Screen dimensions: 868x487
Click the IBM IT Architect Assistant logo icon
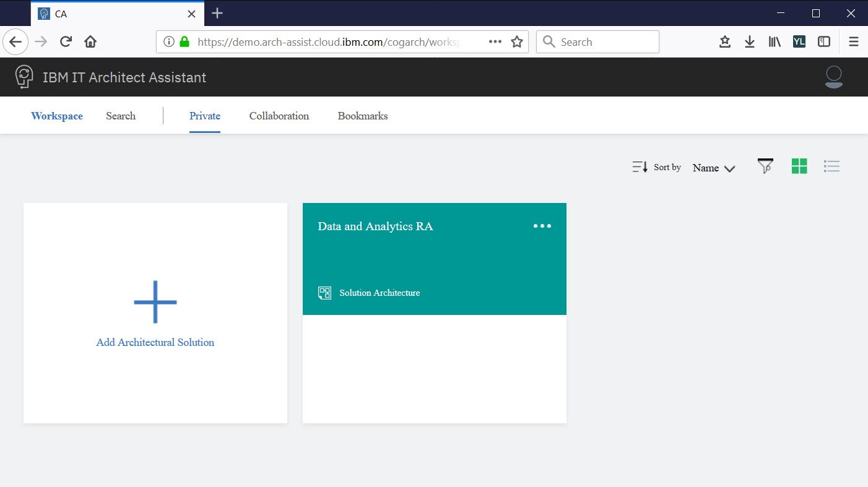[x=24, y=77]
